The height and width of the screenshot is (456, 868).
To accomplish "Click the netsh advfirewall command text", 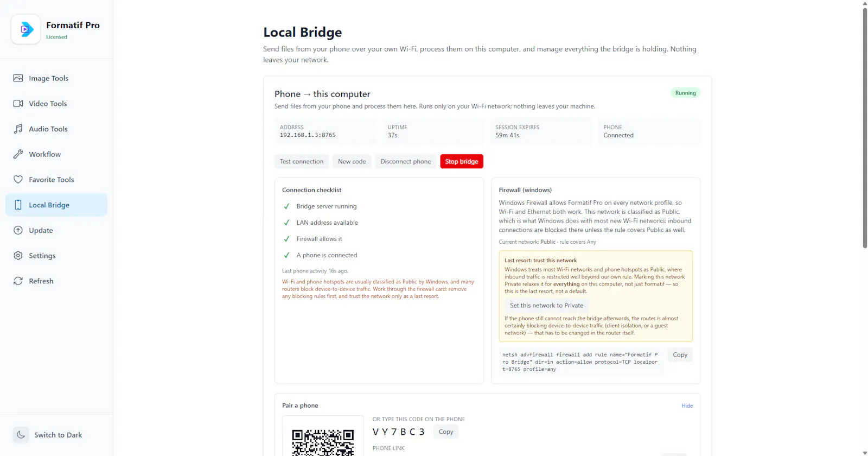I will coord(580,362).
